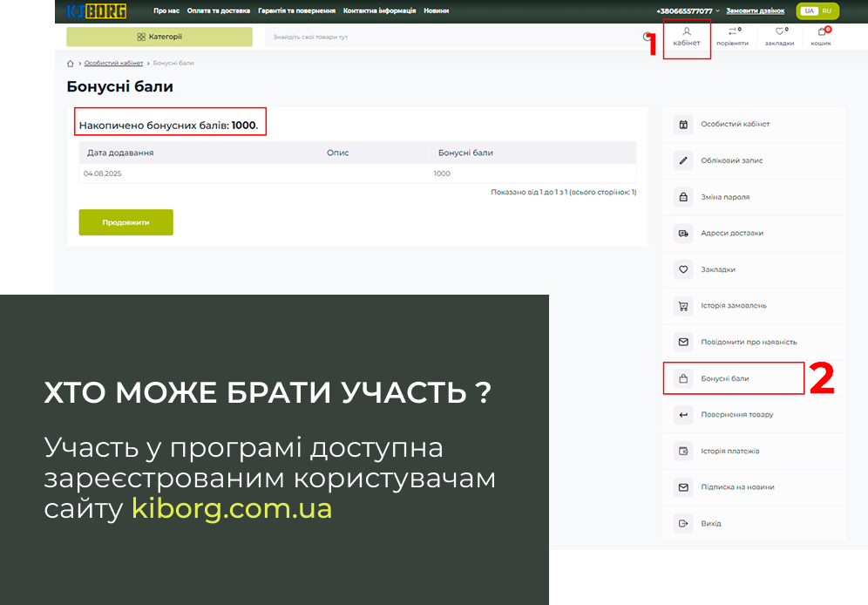
Task: Open the кабінет account icon
Action: (x=687, y=36)
